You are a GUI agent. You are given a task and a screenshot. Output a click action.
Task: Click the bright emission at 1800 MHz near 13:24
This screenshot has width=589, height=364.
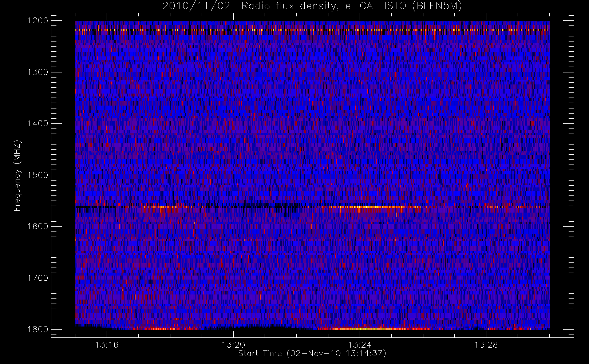coord(369,329)
